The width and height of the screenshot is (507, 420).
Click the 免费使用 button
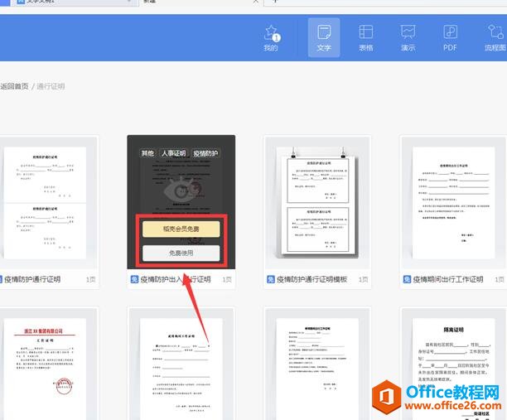click(181, 253)
